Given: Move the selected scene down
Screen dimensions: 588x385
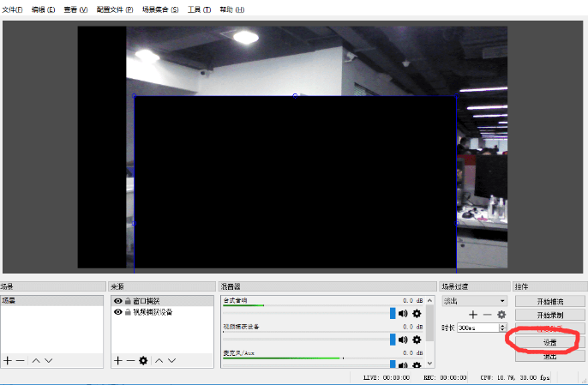Looking at the screenshot, I should (x=48, y=361).
